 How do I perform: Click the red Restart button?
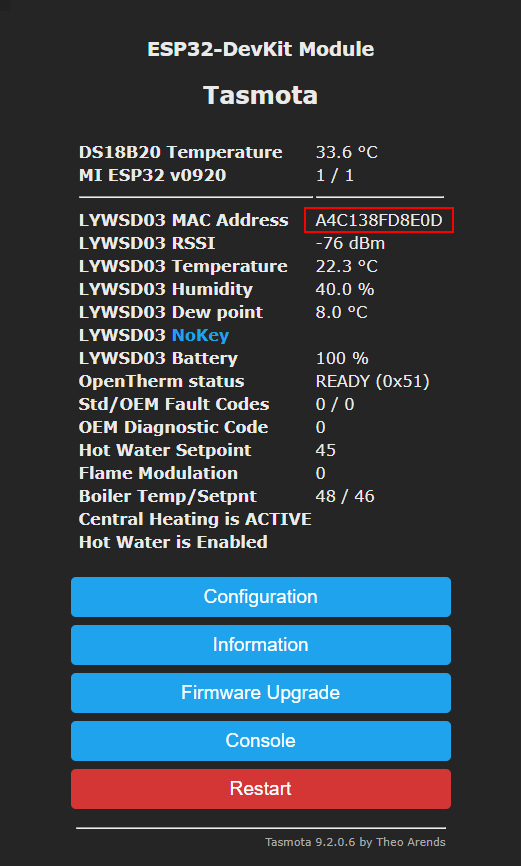pos(261,789)
